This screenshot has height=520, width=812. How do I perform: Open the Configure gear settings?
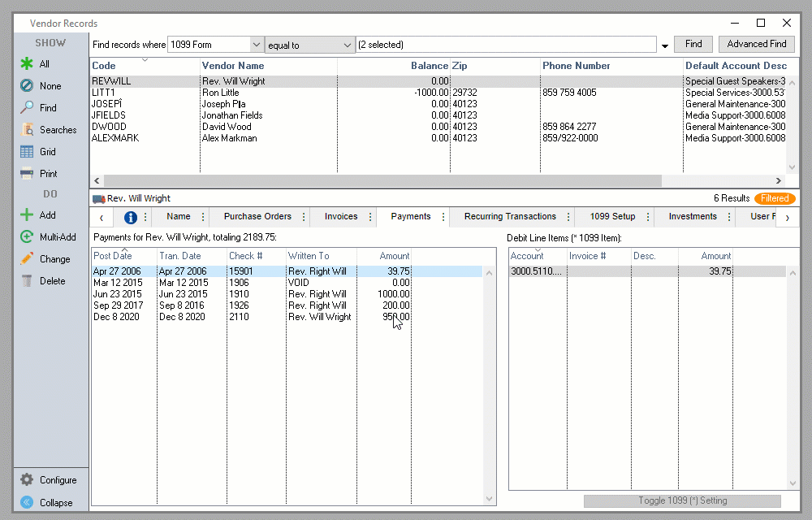pyautogui.click(x=27, y=480)
